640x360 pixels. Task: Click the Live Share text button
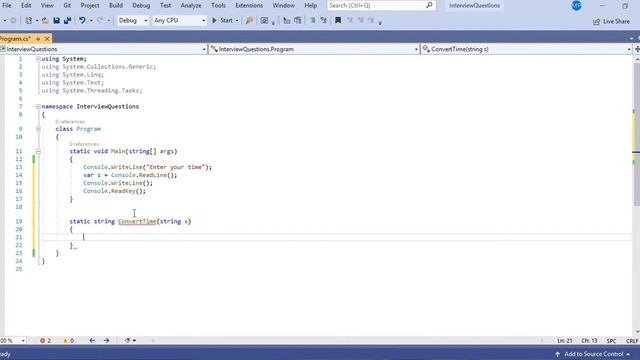pos(616,21)
